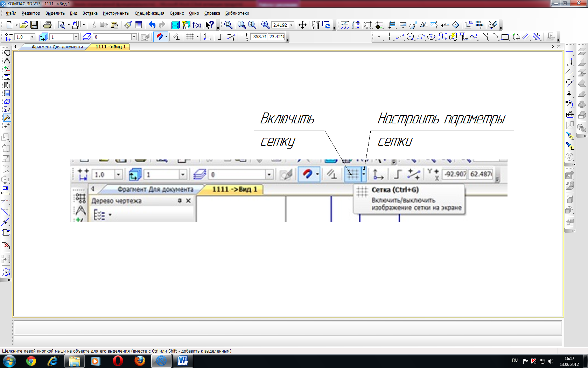Click the Windows Start button
Screen dimensions: 588x368
click(x=9, y=361)
